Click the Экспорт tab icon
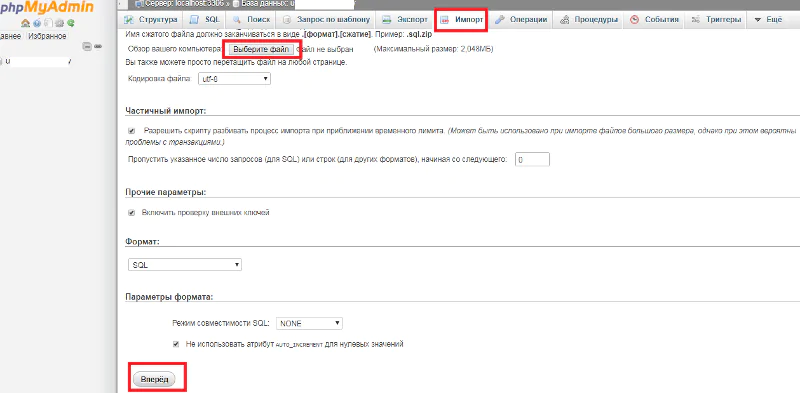Screen dimensions: 800x393 387,20
